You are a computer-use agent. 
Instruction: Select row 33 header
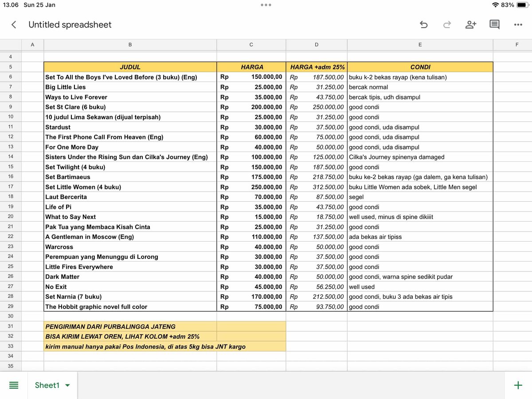[11, 347]
